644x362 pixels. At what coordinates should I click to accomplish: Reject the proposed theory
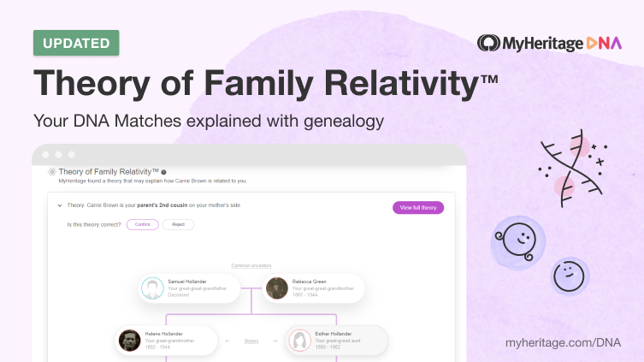178,224
